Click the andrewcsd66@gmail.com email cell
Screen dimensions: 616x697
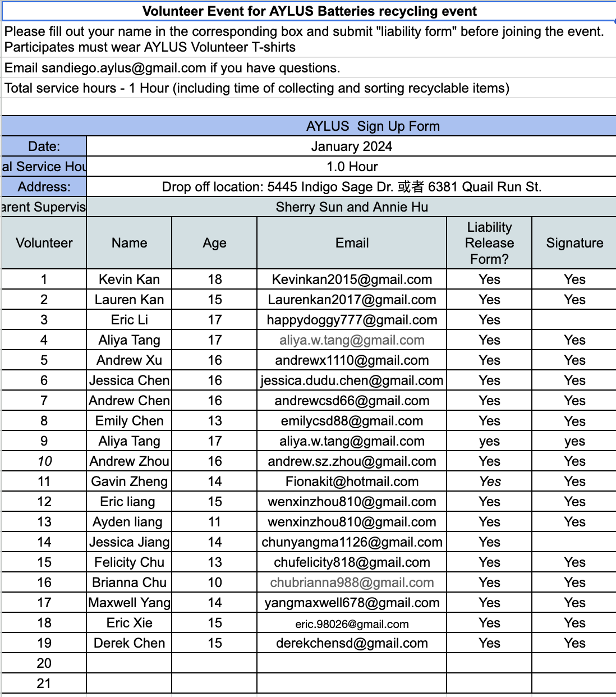click(352, 401)
